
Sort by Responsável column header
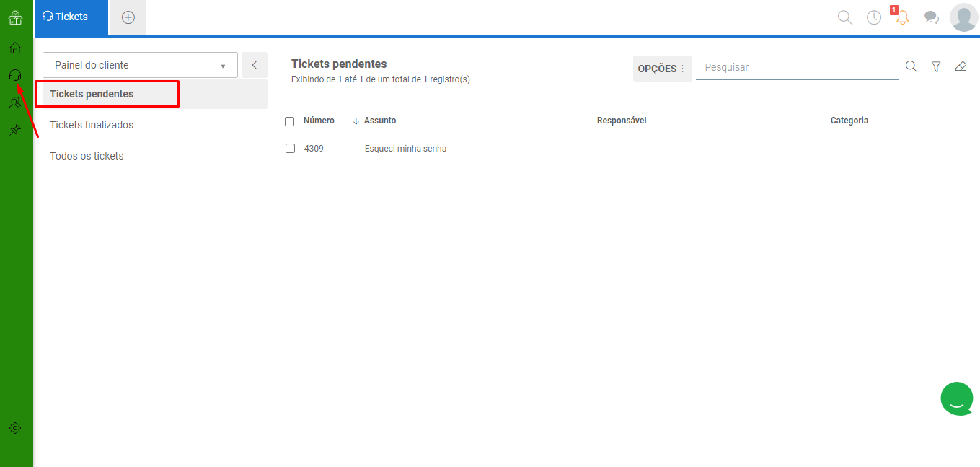coord(622,121)
